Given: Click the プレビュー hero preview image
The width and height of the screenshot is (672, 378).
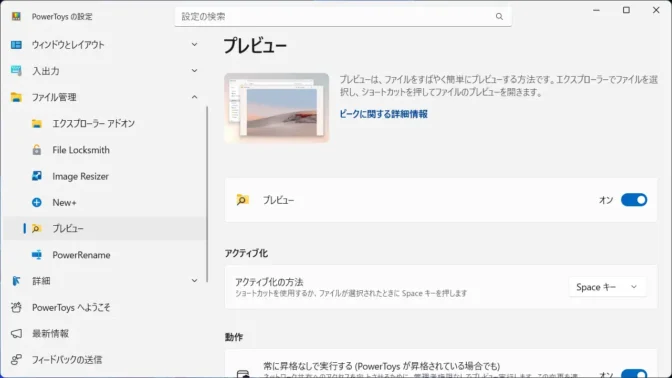Looking at the screenshot, I should (x=276, y=108).
